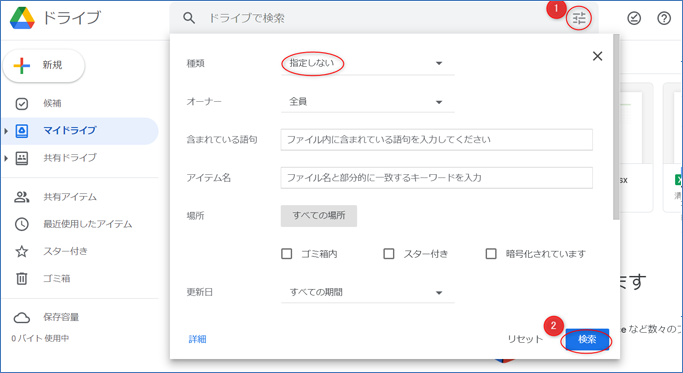This screenshot has width=683, height=373.
Task: Check the ゴミ箱内 checkbox
Action: coord(287,254)
